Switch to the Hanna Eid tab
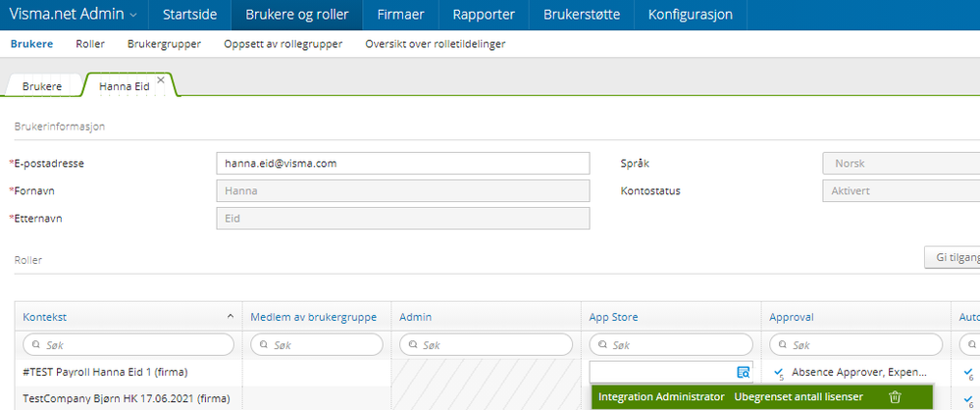 click(125, 86)
